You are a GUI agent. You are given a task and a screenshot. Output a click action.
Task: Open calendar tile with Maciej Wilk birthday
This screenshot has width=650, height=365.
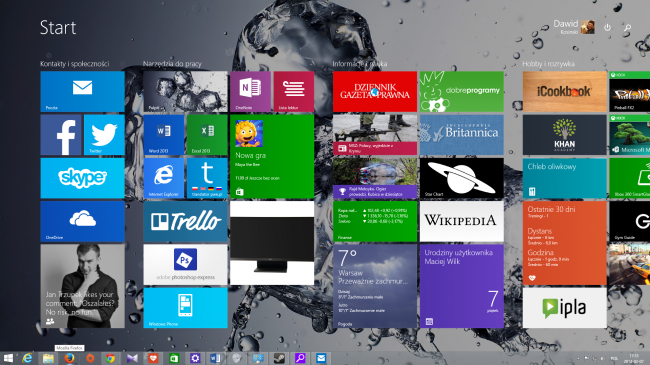tap(462, 286)
